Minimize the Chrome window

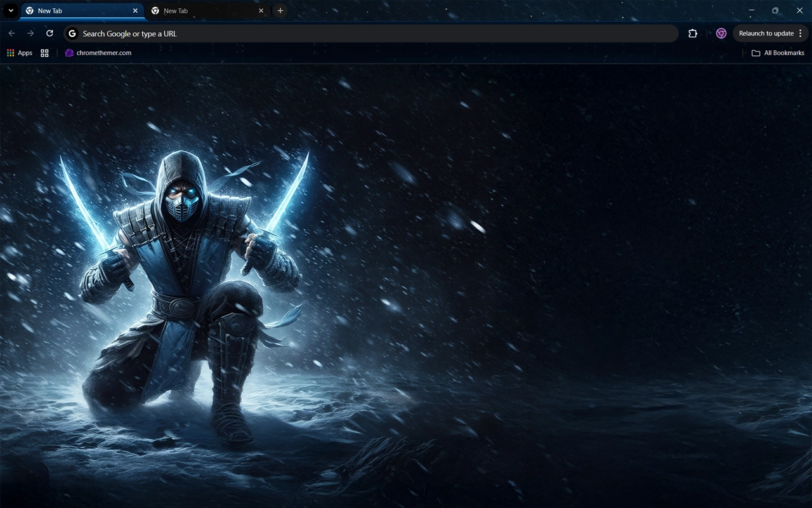coord(751,11)
